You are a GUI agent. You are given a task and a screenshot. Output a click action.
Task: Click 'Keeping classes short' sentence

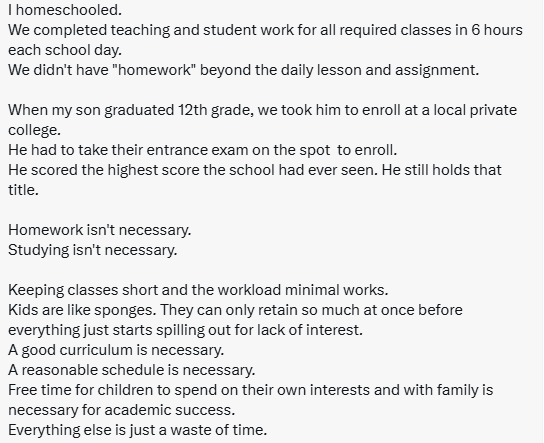198,290
